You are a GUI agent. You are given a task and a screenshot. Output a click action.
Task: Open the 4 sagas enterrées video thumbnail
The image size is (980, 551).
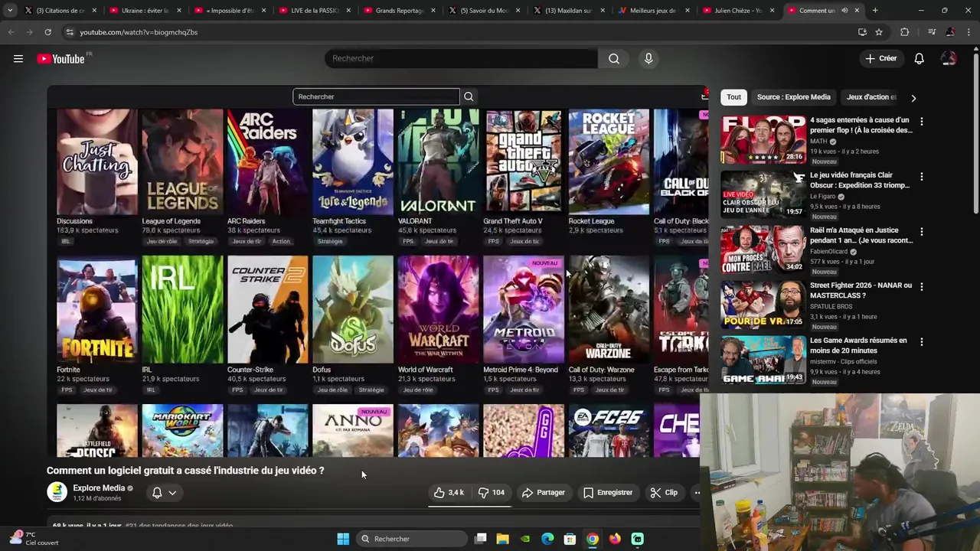click(x=763, y=139)
